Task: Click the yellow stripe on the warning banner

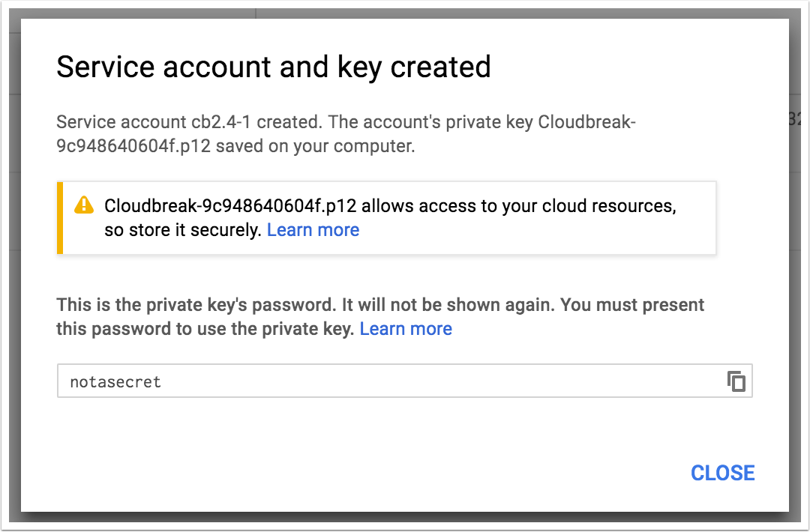Action: pos(59,217)
